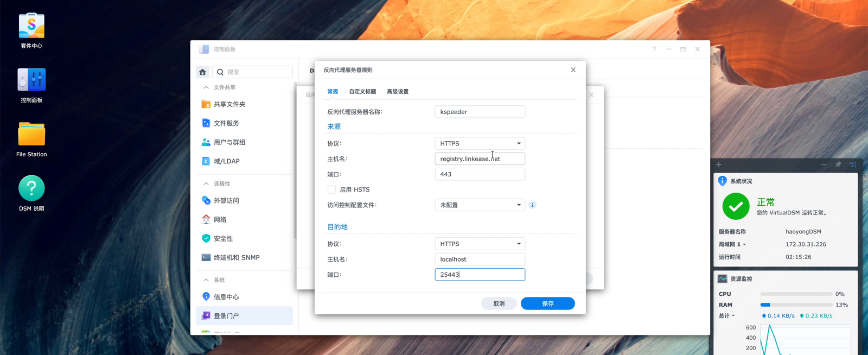Click the 用户与群组 icon

pos(206,142)
